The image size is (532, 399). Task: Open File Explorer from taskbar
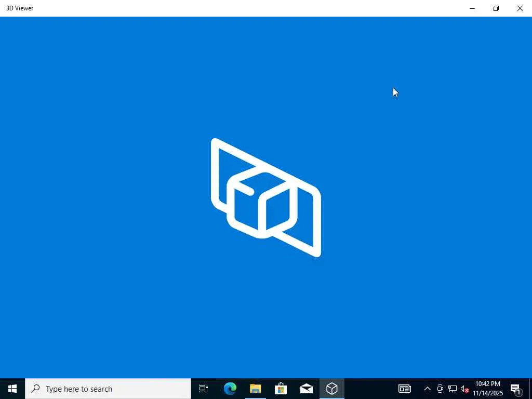click(256, 389)
